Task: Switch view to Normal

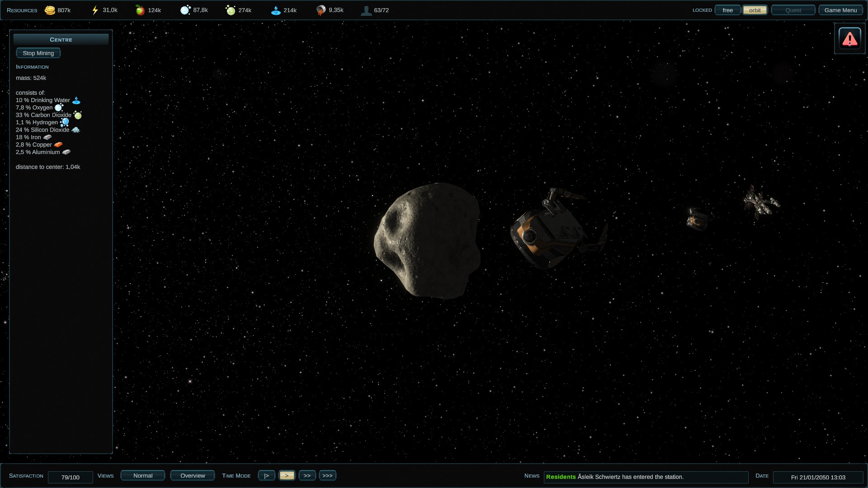Action: coord(143,475)
